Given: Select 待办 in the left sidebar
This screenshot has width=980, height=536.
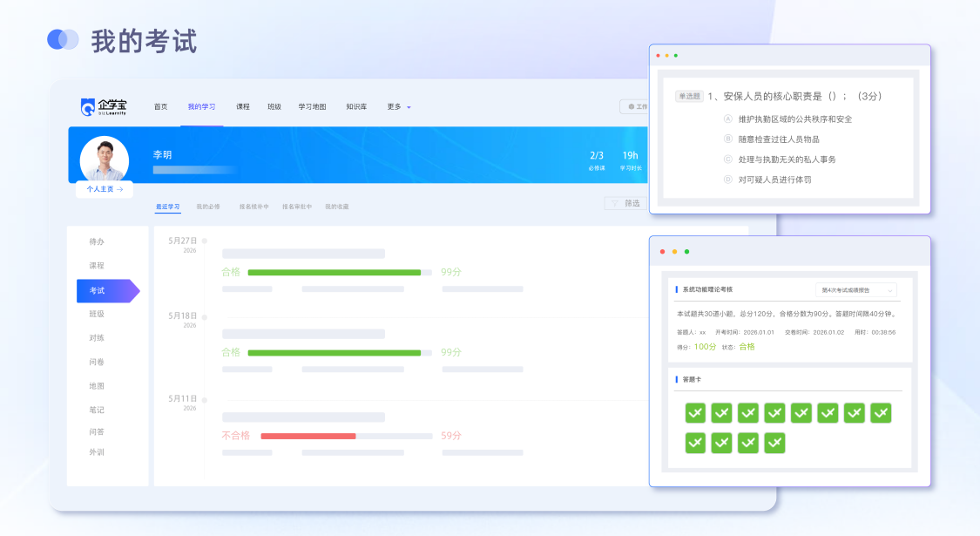Looking at the screenshot, I should click(x=96, y=241).
